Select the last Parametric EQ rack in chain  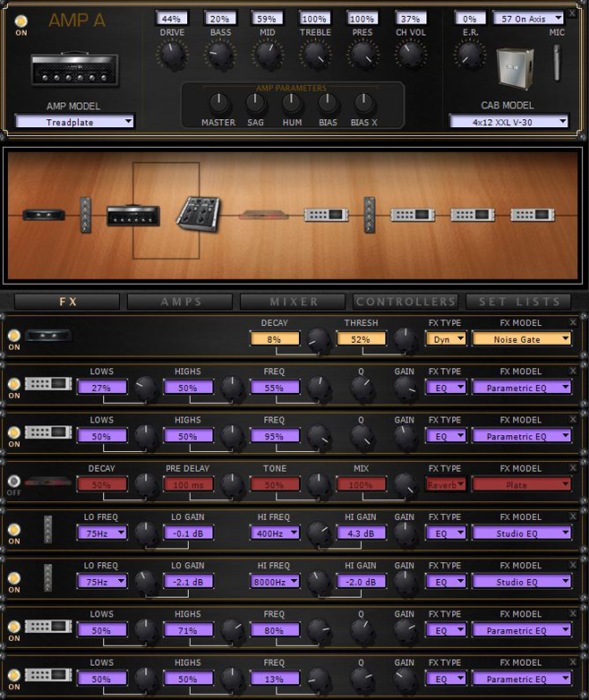click(x=533, y=215)
